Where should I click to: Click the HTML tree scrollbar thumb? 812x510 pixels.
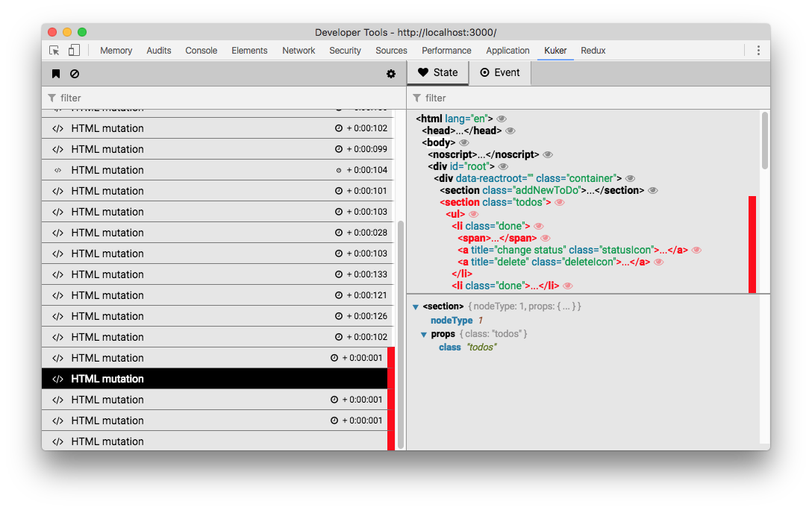coord(764,141)
